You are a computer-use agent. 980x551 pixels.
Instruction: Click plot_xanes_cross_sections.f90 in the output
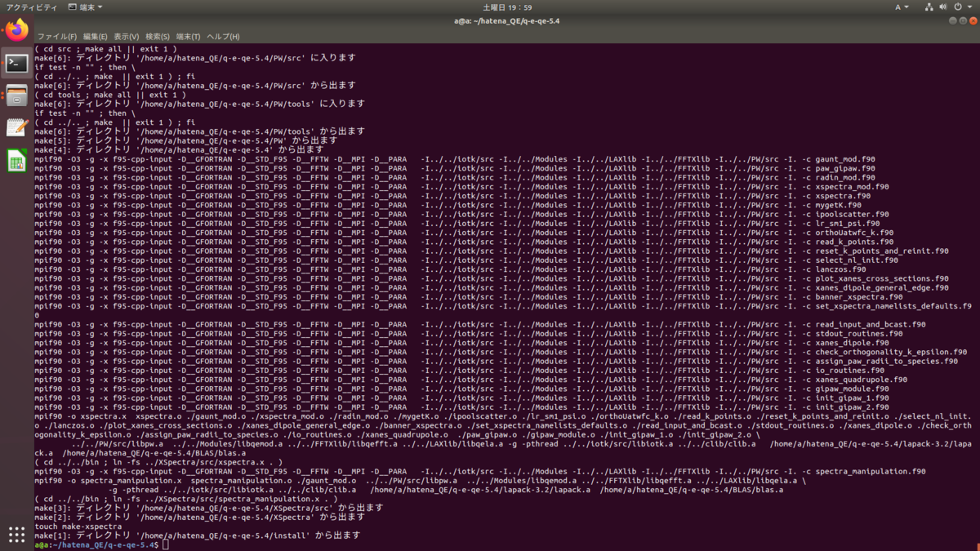pos(882,278)
